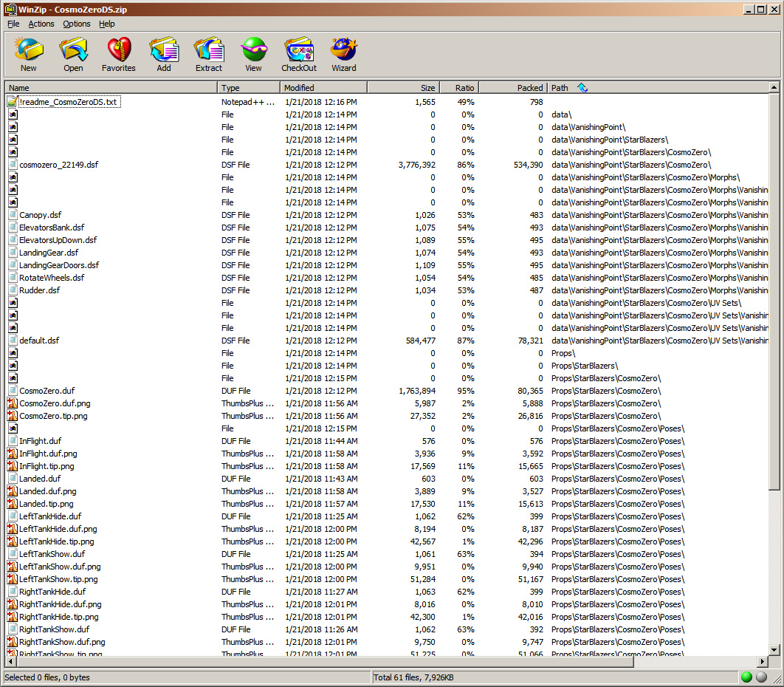Sort files by the Type column header
Screen dimensions: 784x687
pyautogui.click(x=249, y=88)
